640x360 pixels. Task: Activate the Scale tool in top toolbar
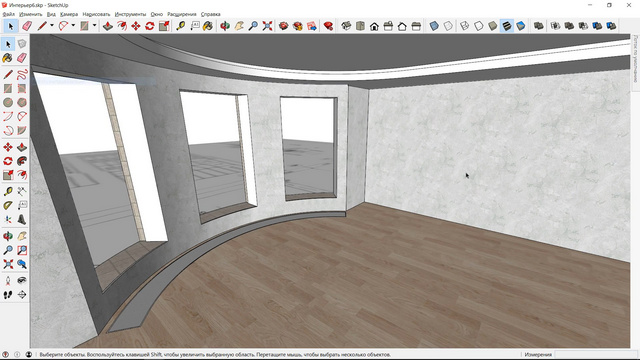pos(164,26)
